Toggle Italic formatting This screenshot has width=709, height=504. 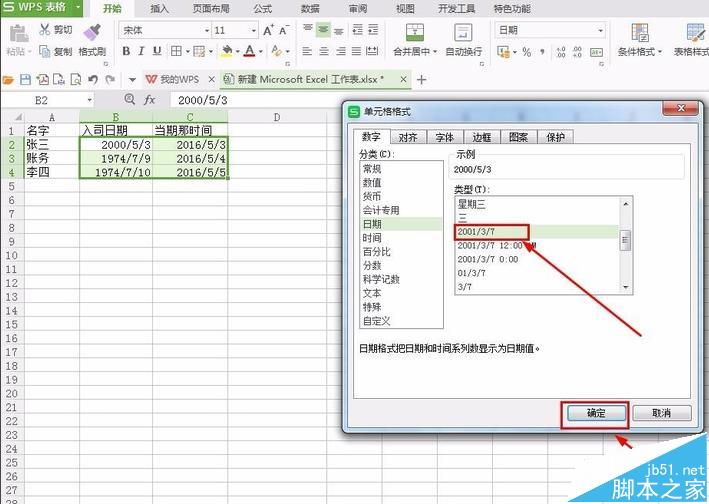(142, 51)
